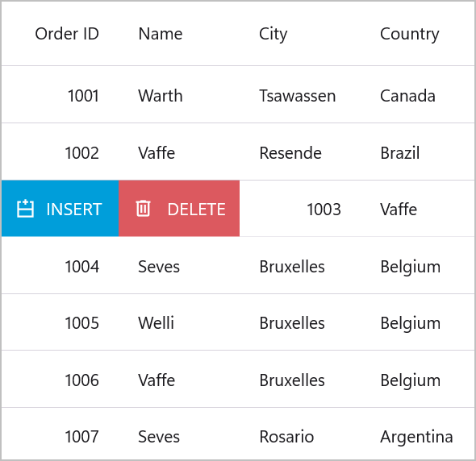Click the trash can delete icon

pos(143,209)
